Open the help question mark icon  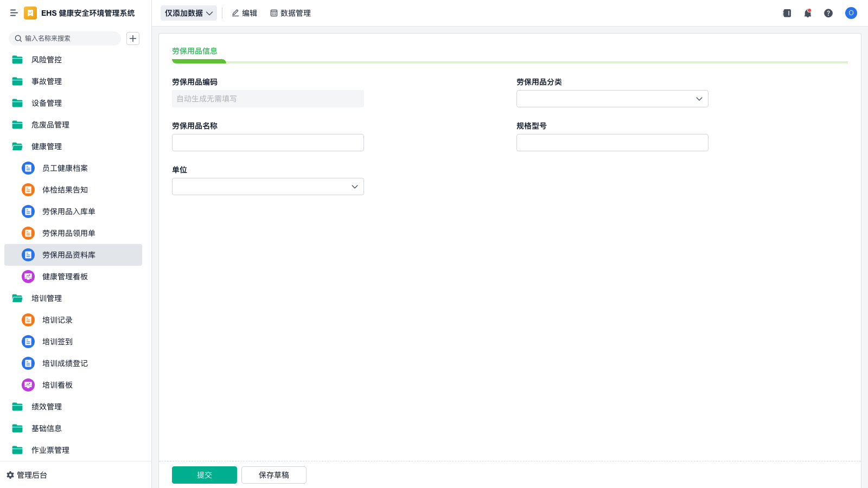[x=828, y=13]
